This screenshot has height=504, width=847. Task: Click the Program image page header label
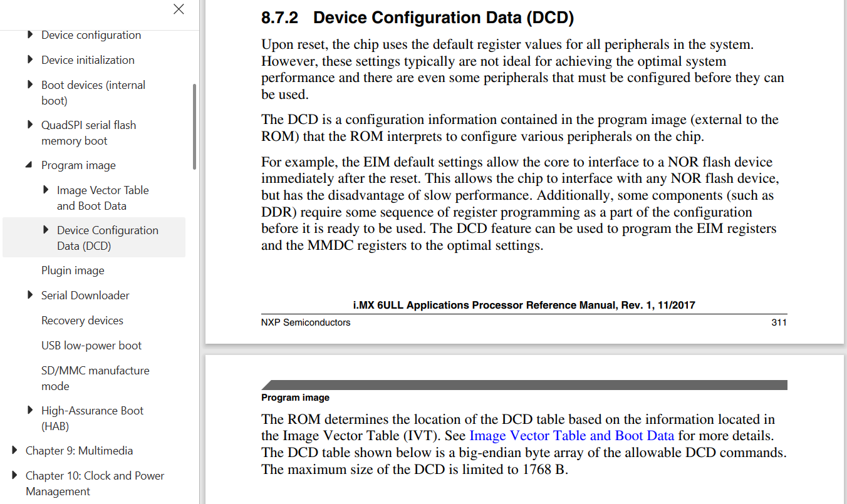(x=295, y=398)
